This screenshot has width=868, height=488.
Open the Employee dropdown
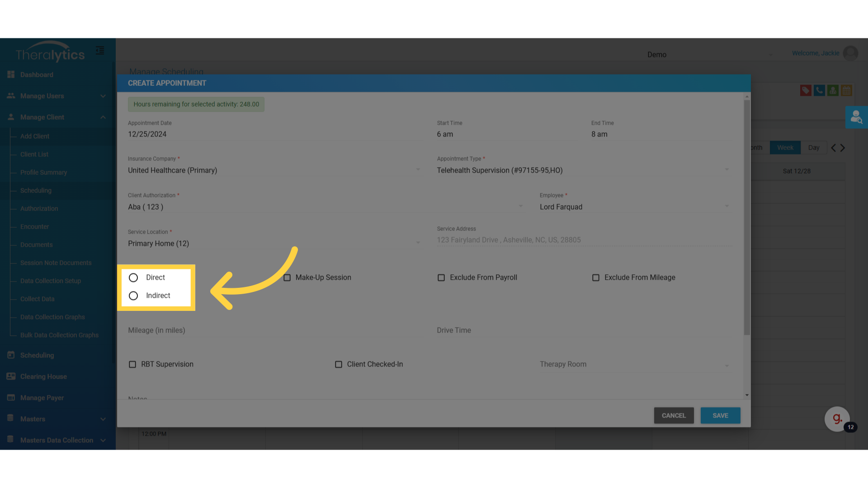click(x=634, y=207)
